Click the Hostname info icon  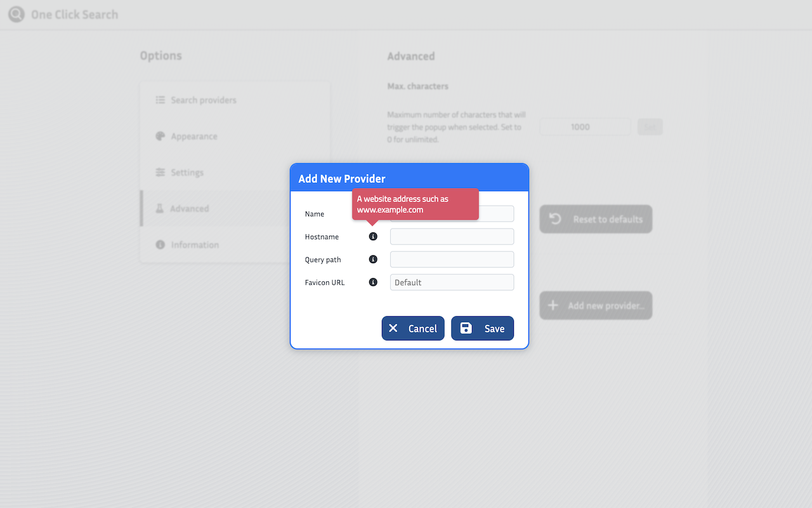coord(373,237)
